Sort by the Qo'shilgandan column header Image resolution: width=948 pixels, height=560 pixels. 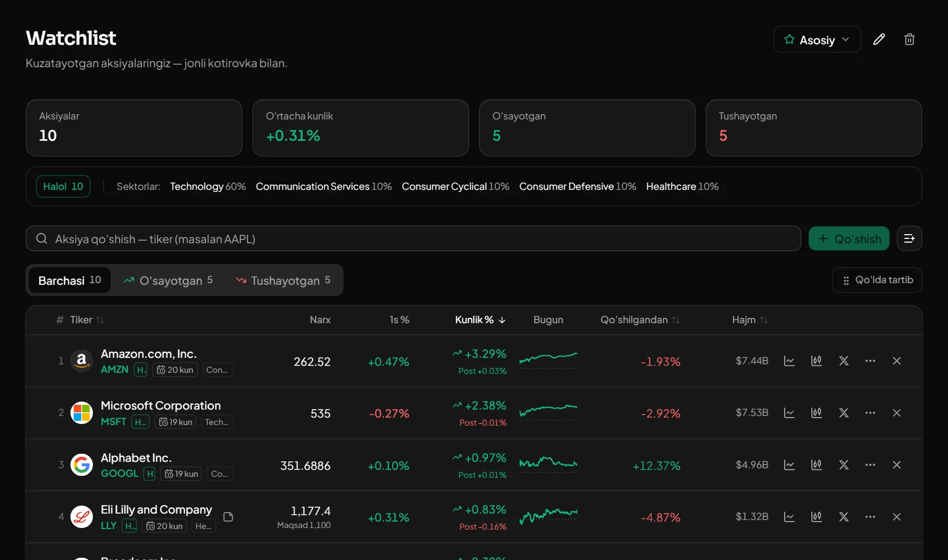(x=640, y=320)
